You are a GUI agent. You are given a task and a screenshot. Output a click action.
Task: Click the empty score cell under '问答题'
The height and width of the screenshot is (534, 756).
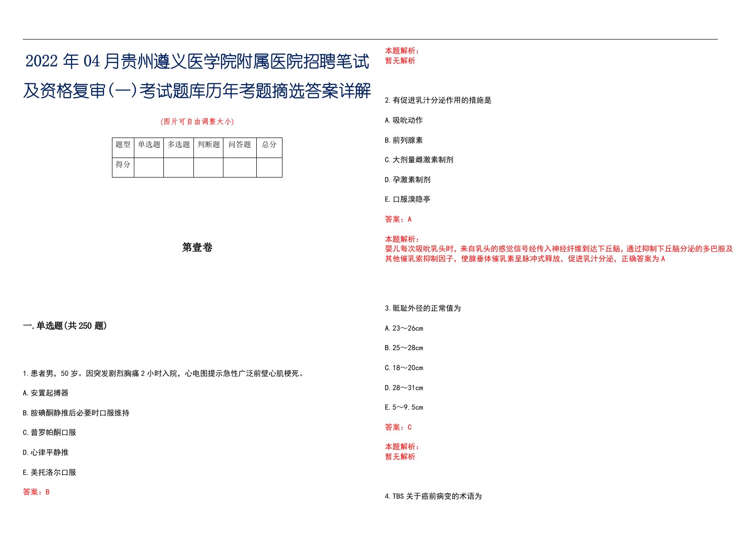(x=240, y=167)
